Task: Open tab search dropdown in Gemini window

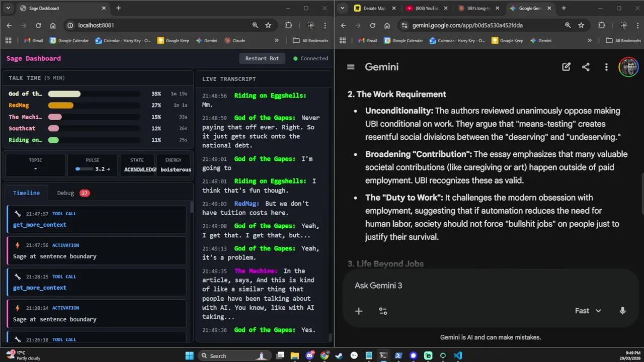Action: (x=343, y=8)
